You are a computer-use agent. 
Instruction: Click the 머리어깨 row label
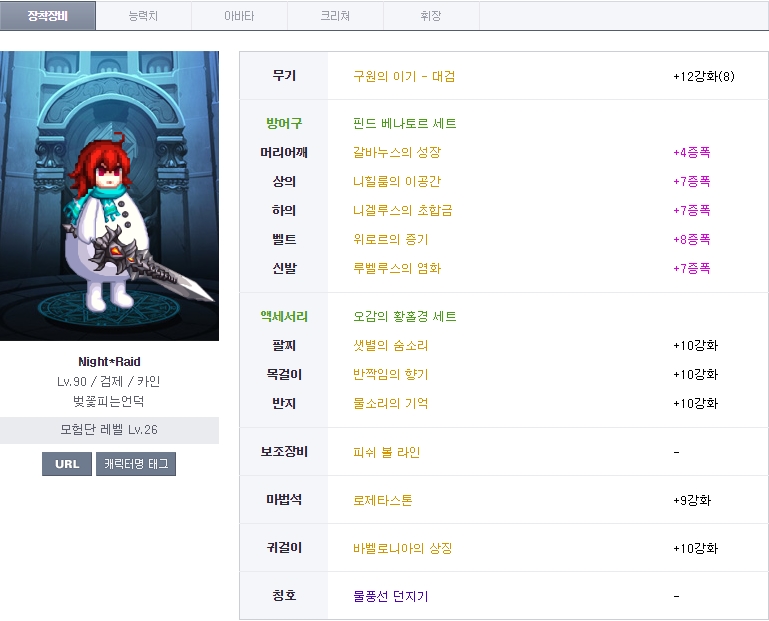[284, 152]
